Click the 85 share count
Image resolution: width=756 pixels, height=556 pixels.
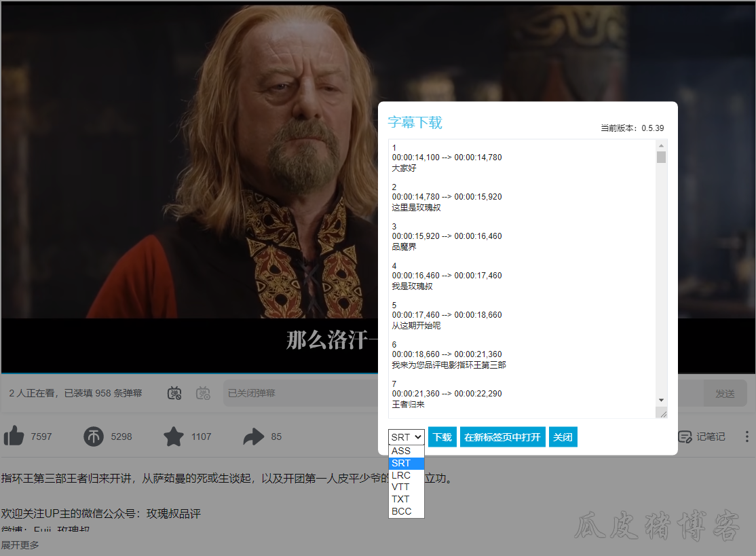click(x=276, y=437)
